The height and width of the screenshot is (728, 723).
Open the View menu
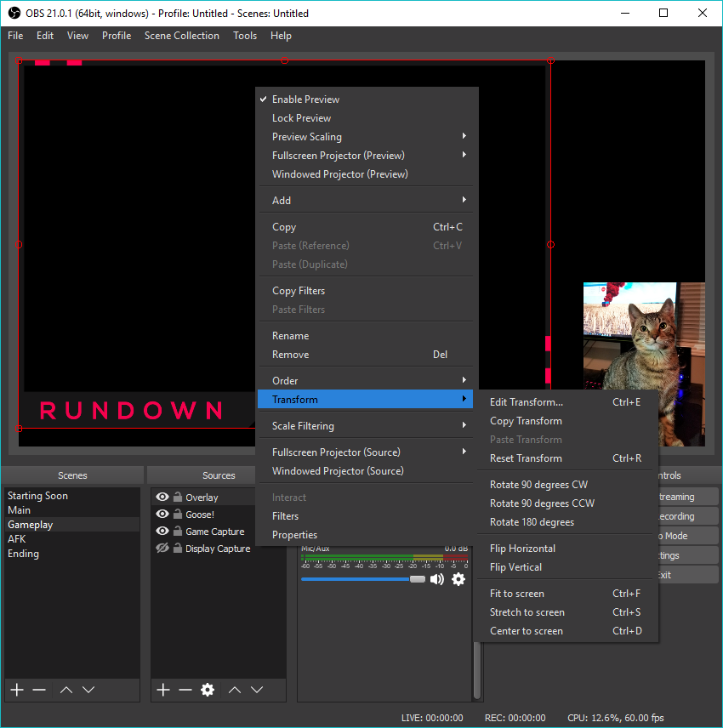(x=77, y=36)
